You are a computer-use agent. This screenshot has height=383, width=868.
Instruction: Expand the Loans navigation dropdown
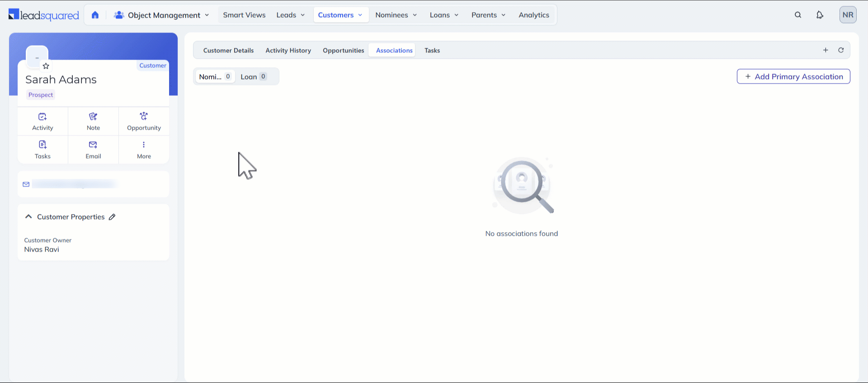444,15
